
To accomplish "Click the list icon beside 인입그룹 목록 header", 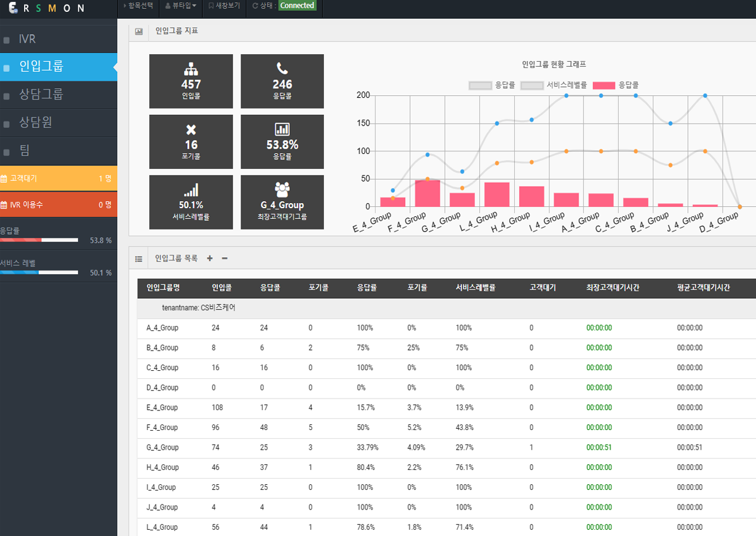I will (x=139, y=259).
